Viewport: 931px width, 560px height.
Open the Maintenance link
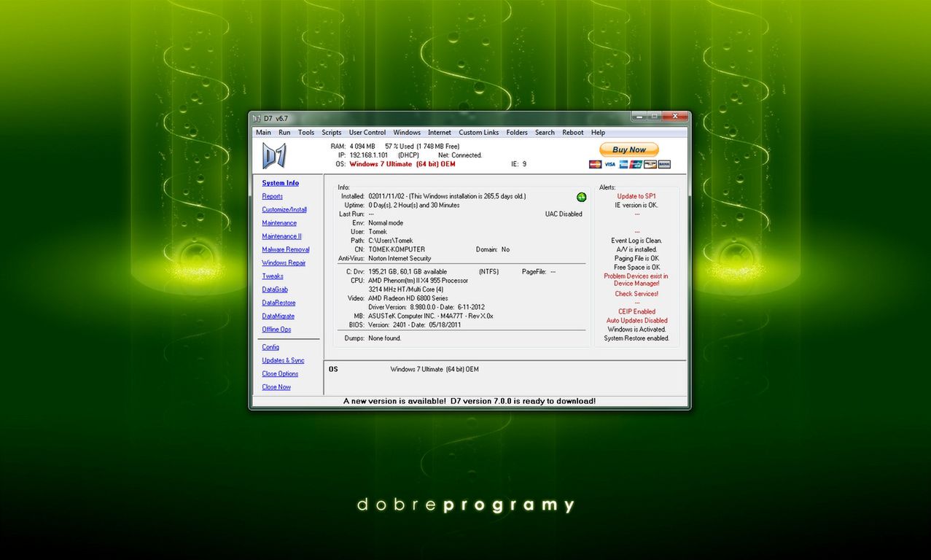(279, 223)
